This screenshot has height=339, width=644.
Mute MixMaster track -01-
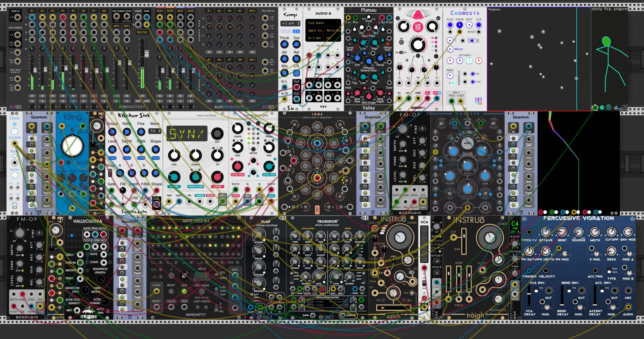tap(32, 96)
